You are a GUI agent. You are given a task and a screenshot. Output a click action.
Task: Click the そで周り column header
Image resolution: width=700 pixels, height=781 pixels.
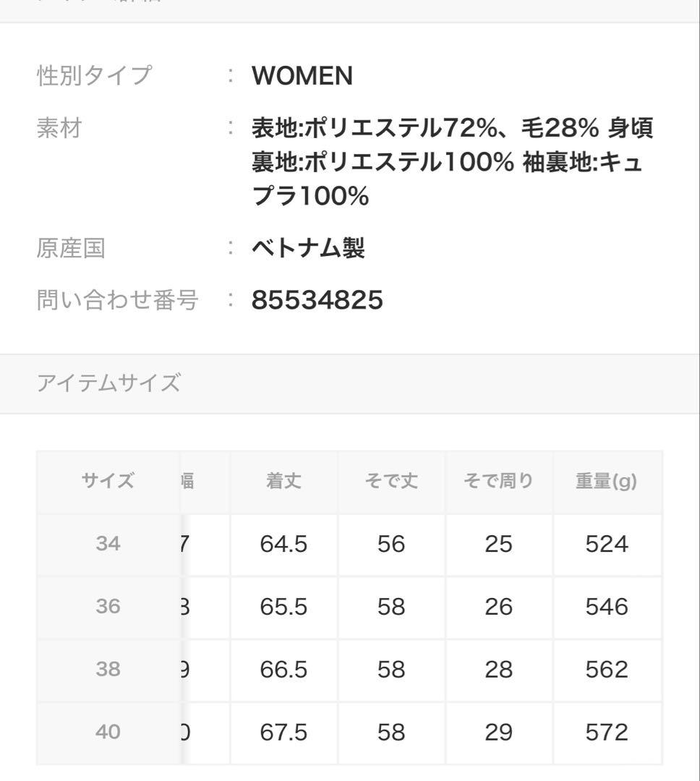[499, 481]
